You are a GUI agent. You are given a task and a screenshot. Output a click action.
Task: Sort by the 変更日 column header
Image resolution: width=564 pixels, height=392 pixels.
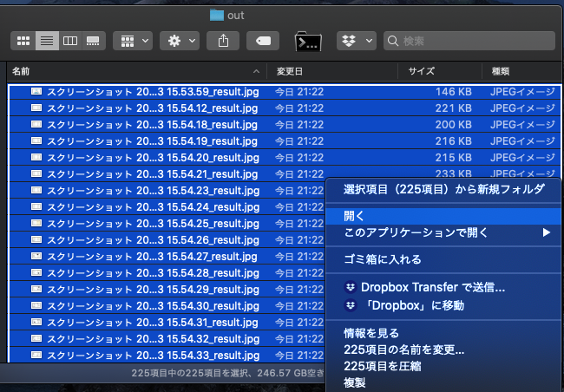(332, 71)
